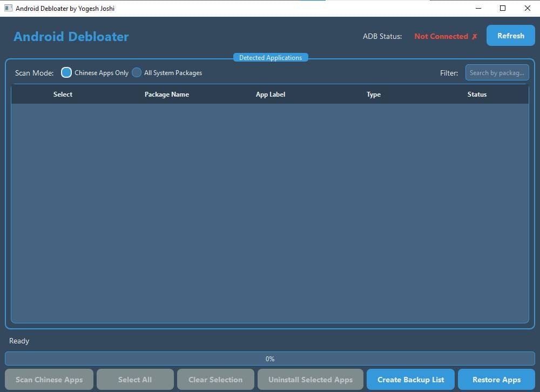Sort by the Package Name column header
This screenshot has width=540, height=392.
coord(167,94)
